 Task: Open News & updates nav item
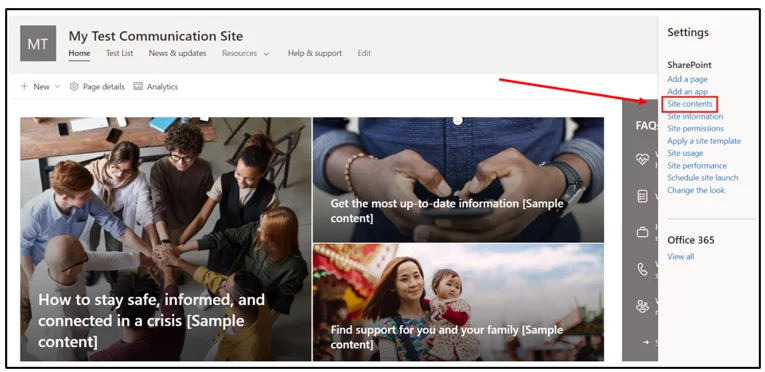coord(178,53)
